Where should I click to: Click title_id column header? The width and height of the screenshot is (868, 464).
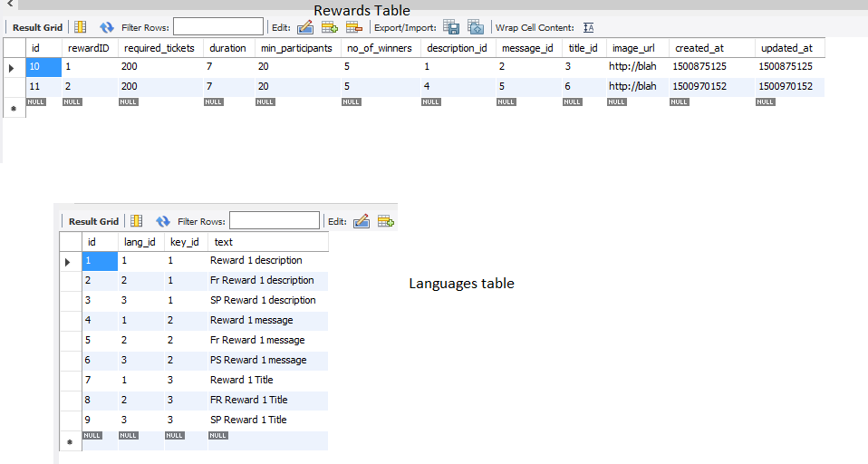coord(584,48)
